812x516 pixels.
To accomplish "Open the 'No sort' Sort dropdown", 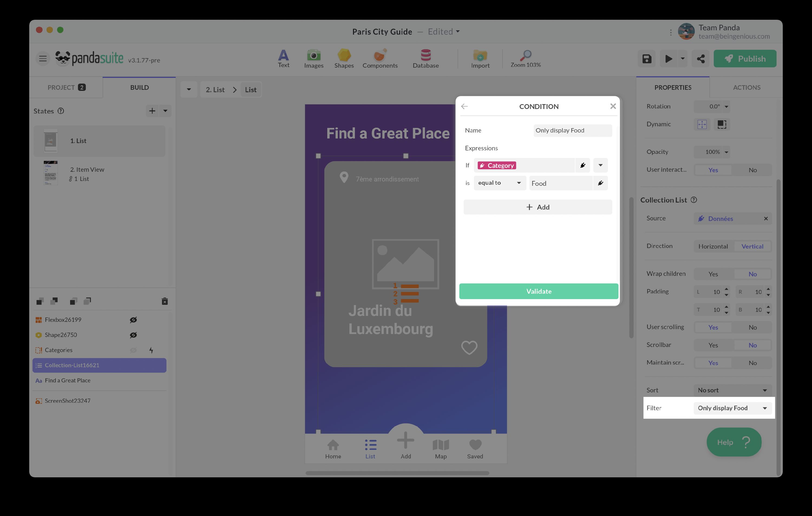I will coord(732,390).
